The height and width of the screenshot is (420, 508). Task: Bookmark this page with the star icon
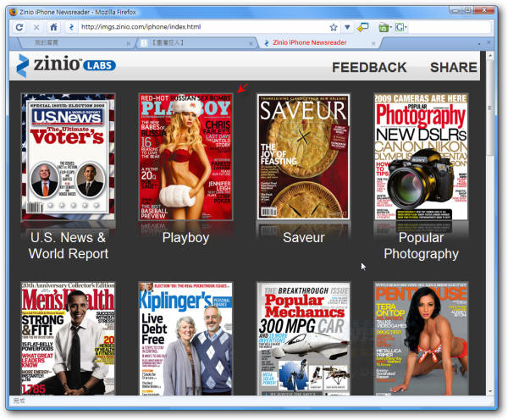(x=334, y=27)
